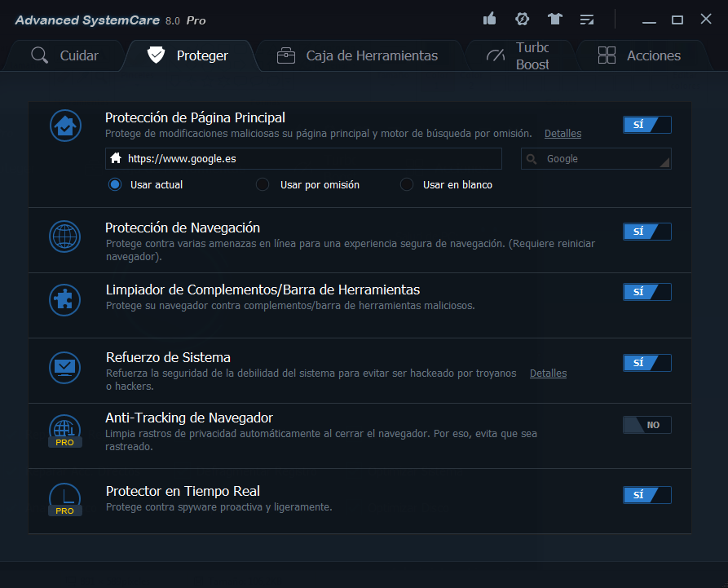Viewport: 728px width, 588px height.
Task: Click the Refuerzo de Sistema monitor icon
Action: click(65, 366)
